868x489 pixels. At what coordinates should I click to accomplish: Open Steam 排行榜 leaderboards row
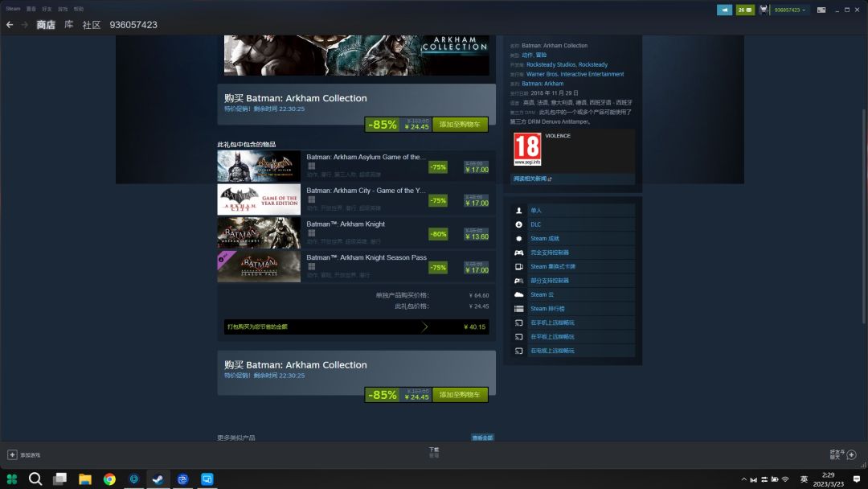tap(572, 309)
